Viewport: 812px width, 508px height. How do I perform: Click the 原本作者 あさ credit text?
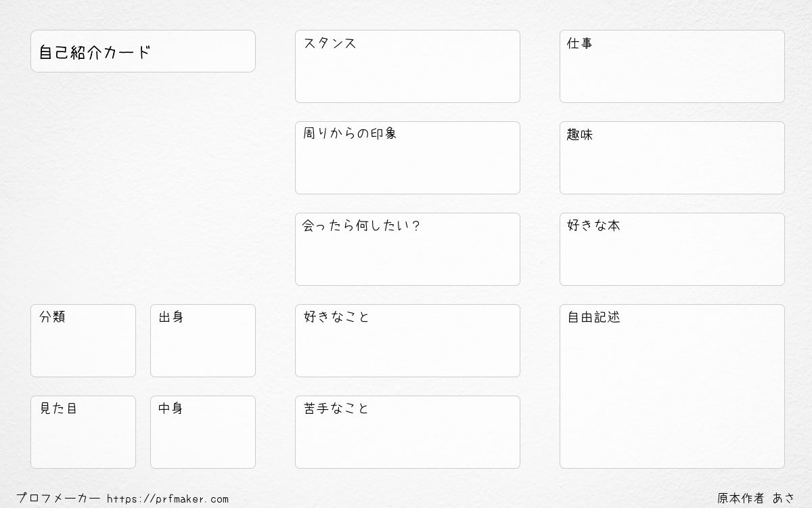tap(757, 499)
